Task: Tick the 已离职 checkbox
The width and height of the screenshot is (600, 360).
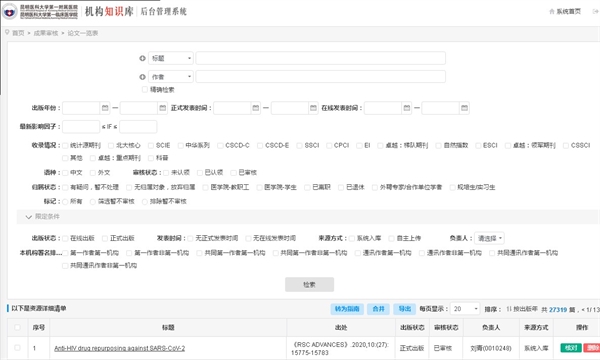Action: pyautogui.click(x=307, y=187)
